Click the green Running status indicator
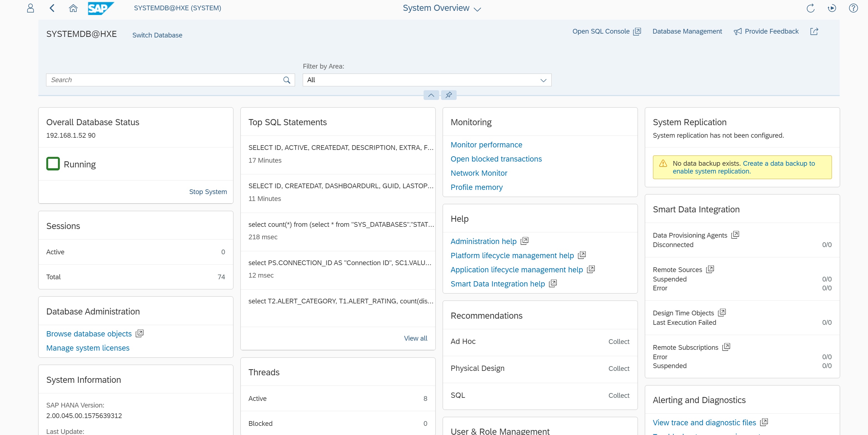Viewport: 868px width, 435px height. [53, 164]
